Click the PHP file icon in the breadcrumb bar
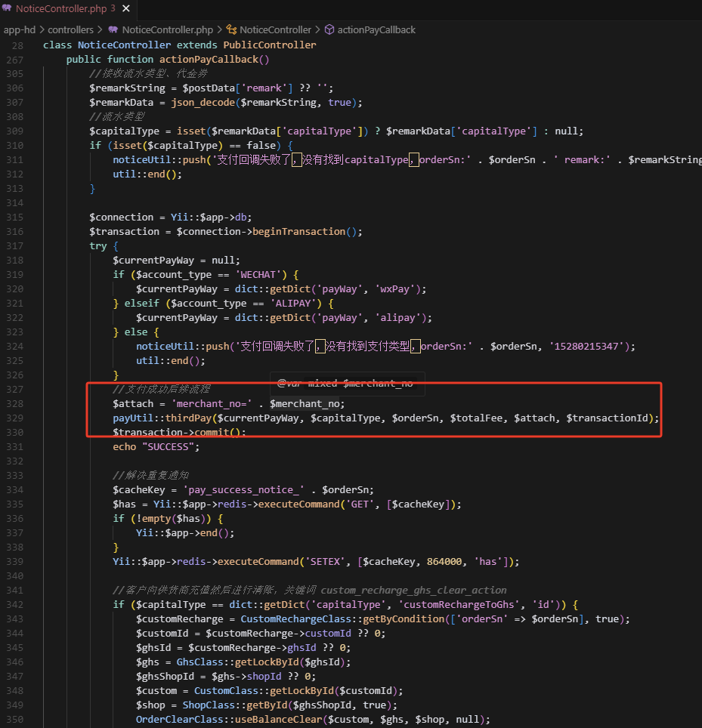 tap(113, 29)
